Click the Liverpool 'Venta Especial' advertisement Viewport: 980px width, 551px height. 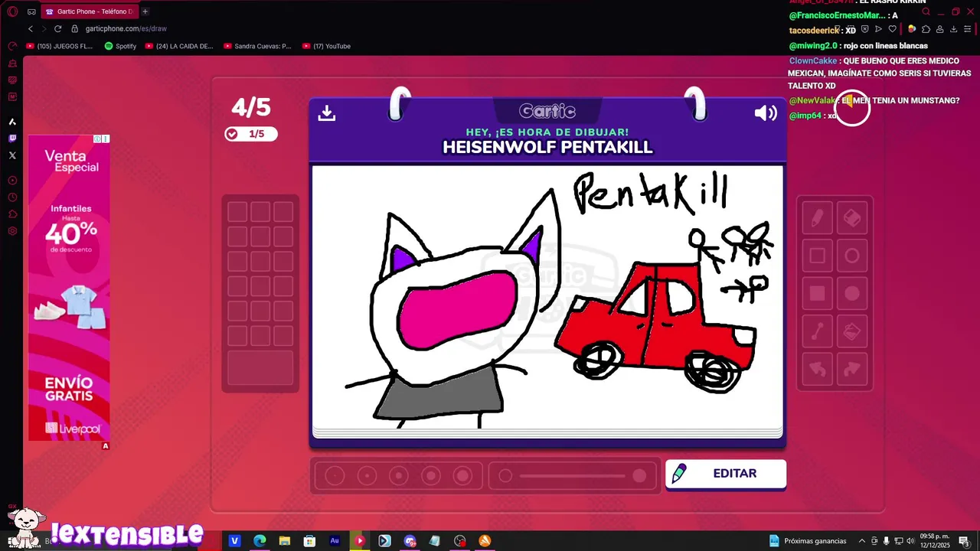pos(69,289)
